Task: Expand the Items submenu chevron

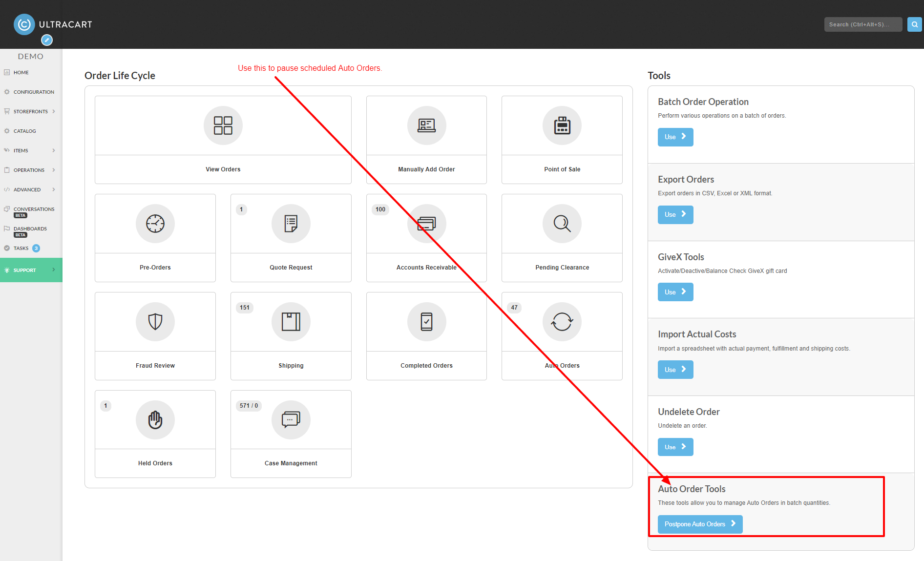Action: pyautogui.click(x=54, y=150)
